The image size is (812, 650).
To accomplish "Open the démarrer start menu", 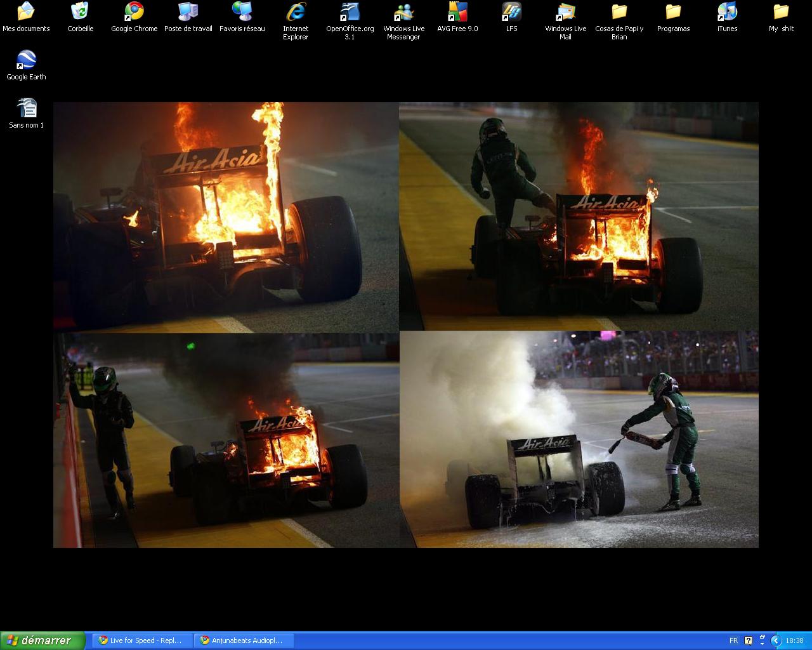I will point(43,640).
